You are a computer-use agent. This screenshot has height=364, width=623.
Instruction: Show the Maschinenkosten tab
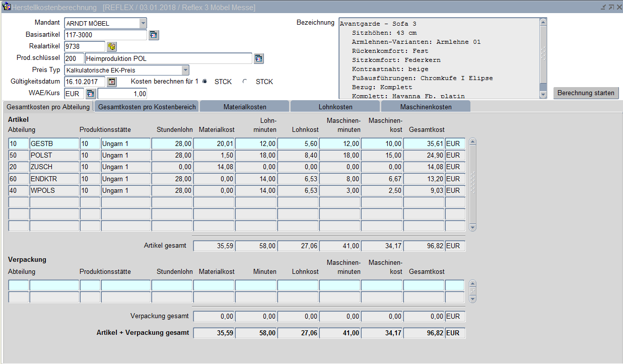426,107
